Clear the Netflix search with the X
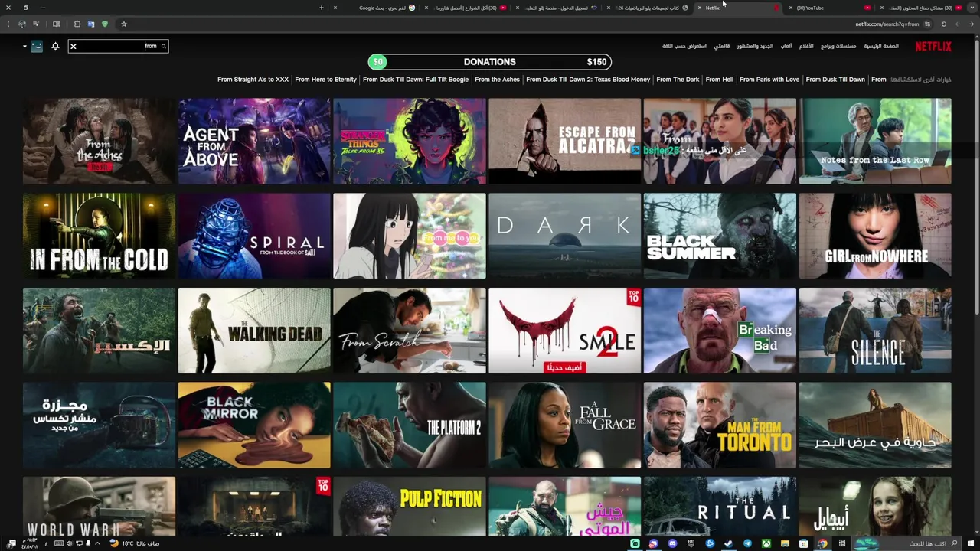This screenshot has width=980, height=551. tap(73, 46)
